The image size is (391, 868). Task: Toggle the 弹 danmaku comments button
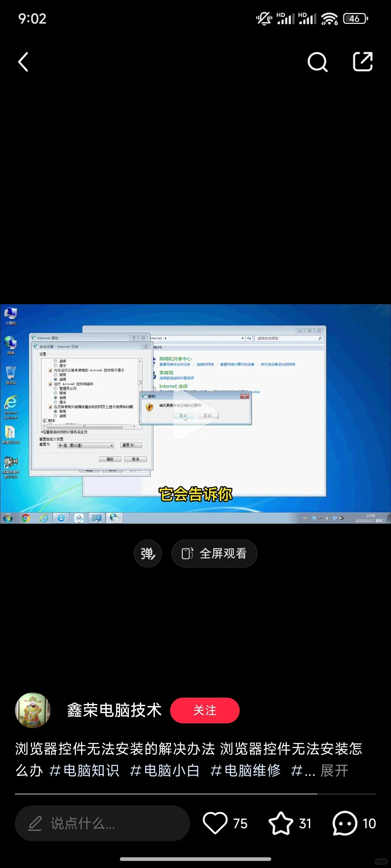[x=148, y=553]
